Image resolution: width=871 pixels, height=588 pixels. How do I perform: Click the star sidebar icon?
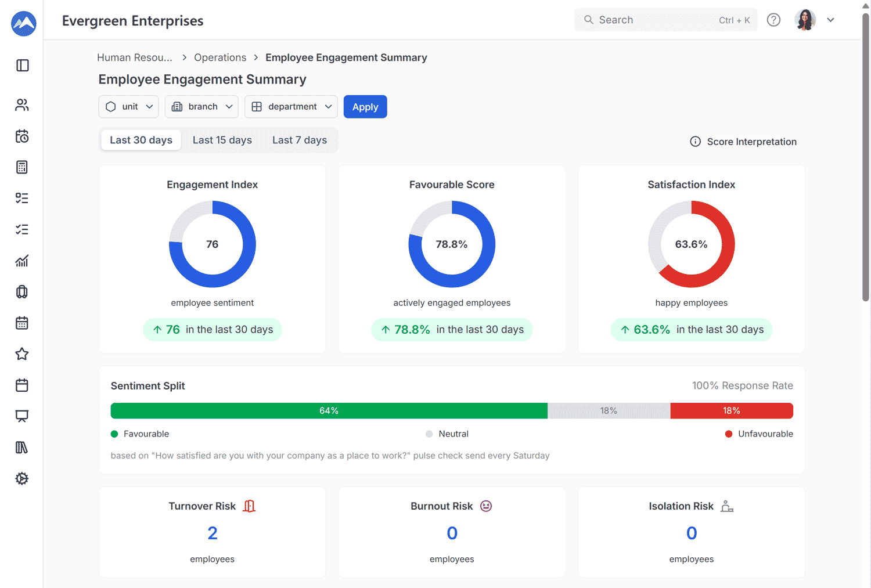click(x=22, y=354)
